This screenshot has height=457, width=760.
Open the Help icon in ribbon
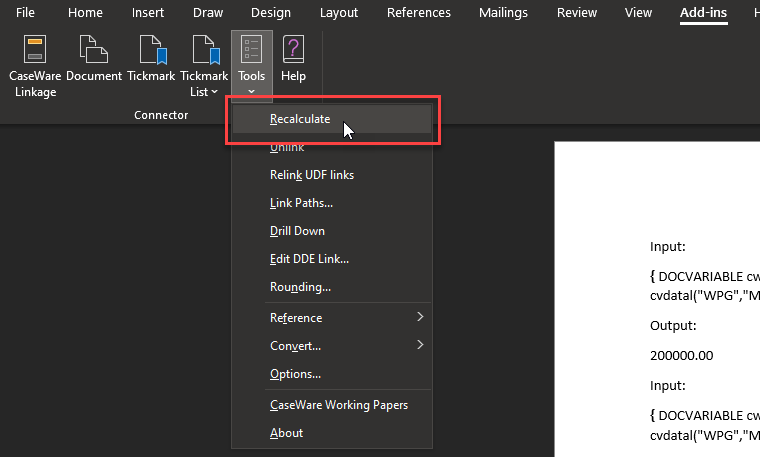click(x=293, y=58)
